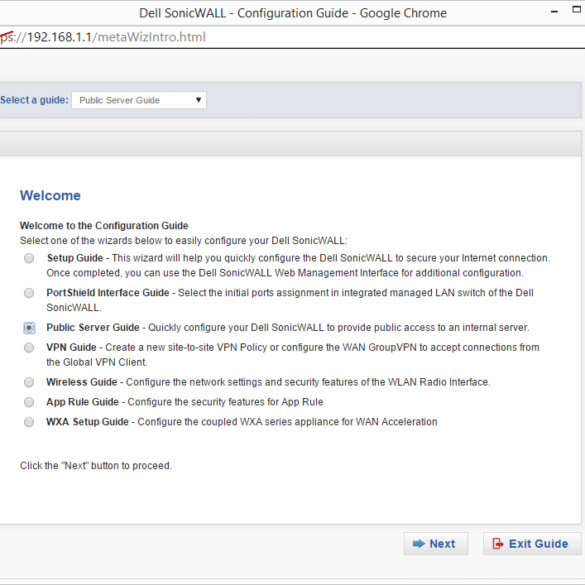This screenshot has height=585, width=585.
Task: Click the Next button
Action: coord(435,544)
